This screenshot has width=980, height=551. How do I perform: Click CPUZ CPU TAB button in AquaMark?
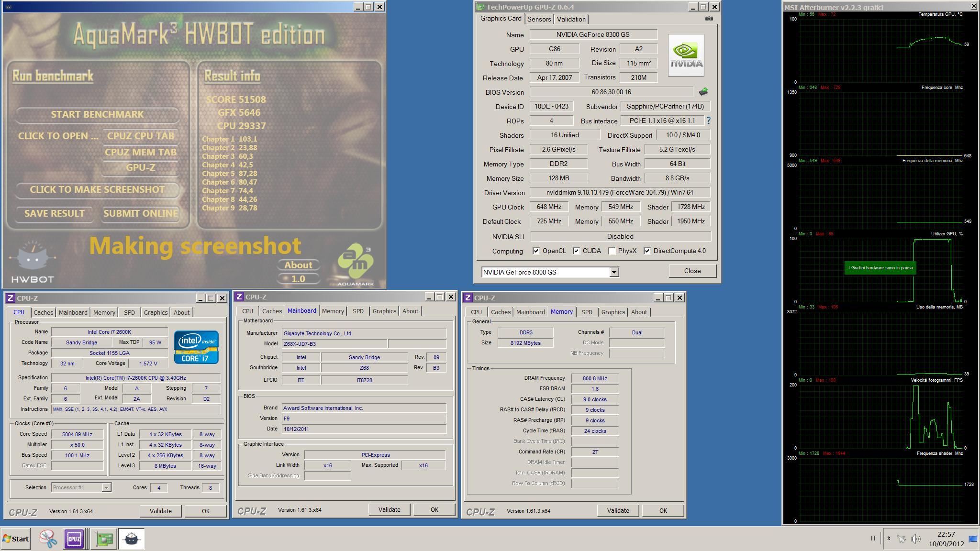140,136
